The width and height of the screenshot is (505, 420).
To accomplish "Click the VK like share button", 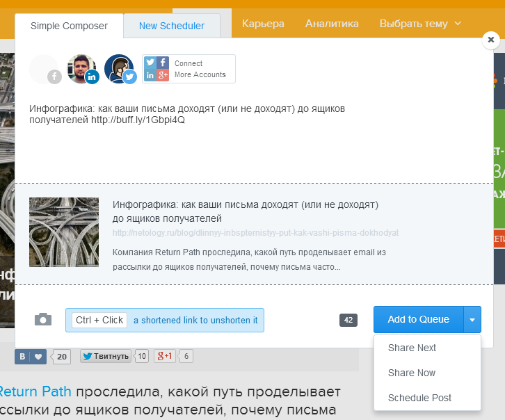I will point(31,357).
